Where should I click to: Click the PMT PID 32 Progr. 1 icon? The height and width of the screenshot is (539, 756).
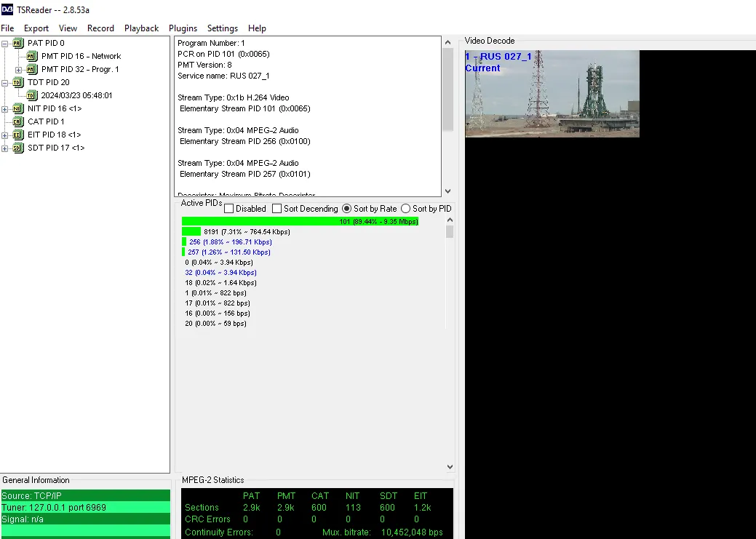tap(32, 69)
